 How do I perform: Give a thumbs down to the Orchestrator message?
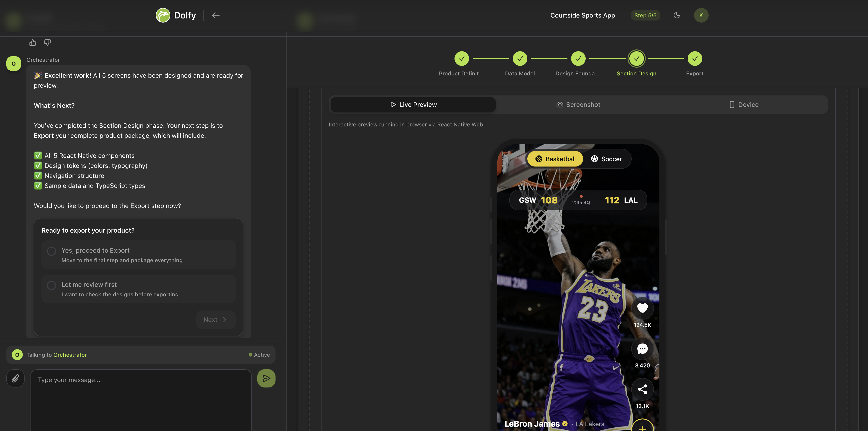pyautogui.click(x=47, y=42)
